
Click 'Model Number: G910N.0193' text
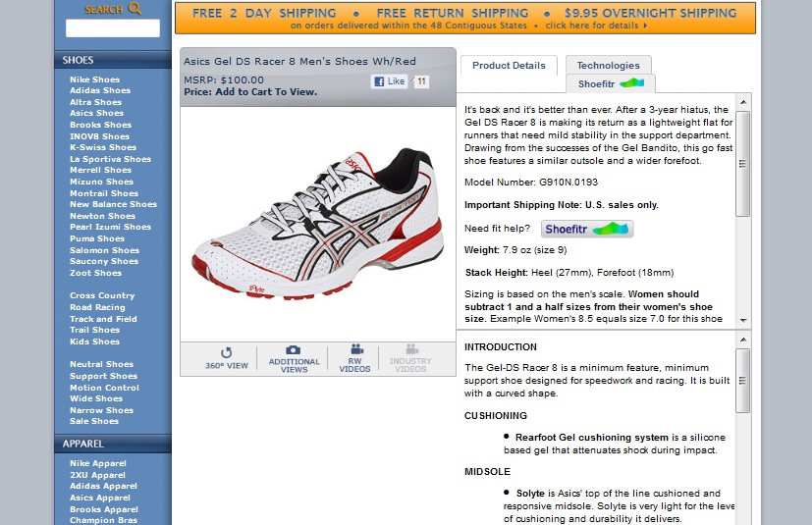(x=531, y=183)
